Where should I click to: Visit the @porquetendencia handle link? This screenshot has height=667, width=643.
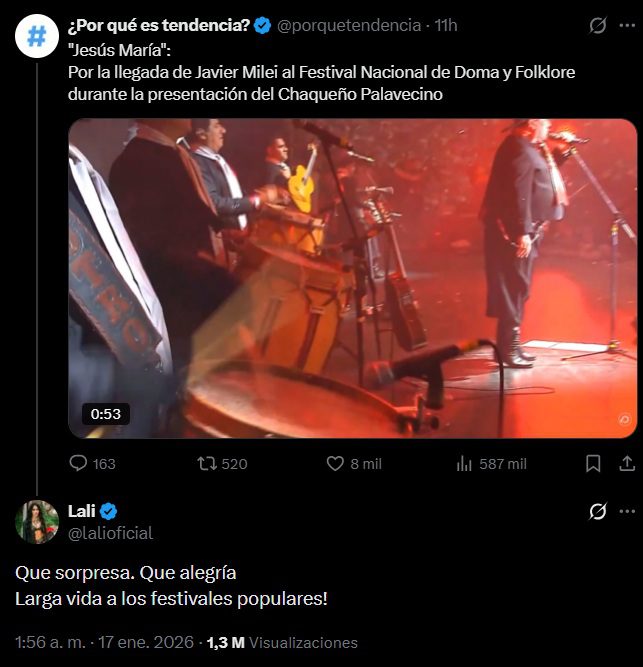(348, 26)
